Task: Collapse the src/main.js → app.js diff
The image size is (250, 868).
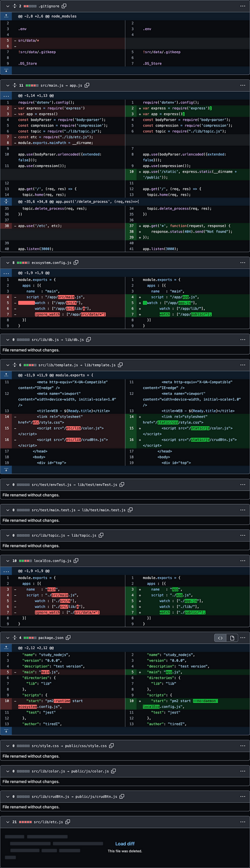Action: click(x=7, y=85)
